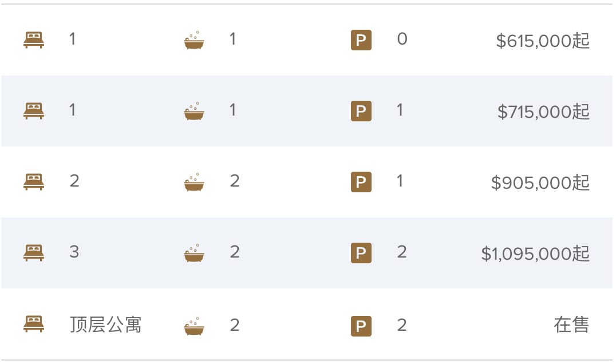
Task: Click the parking P icon in the $615,000 row
Action: tap(361, 40)
